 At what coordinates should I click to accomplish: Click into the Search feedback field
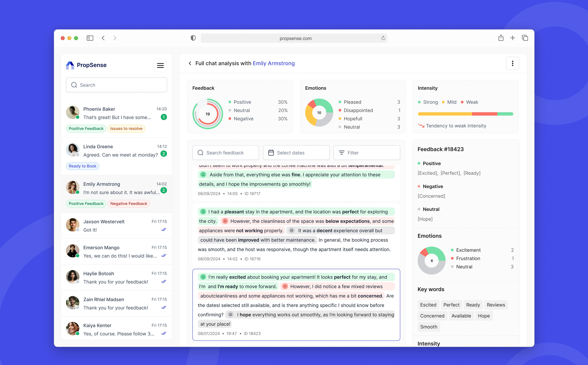tap(226, 153)
